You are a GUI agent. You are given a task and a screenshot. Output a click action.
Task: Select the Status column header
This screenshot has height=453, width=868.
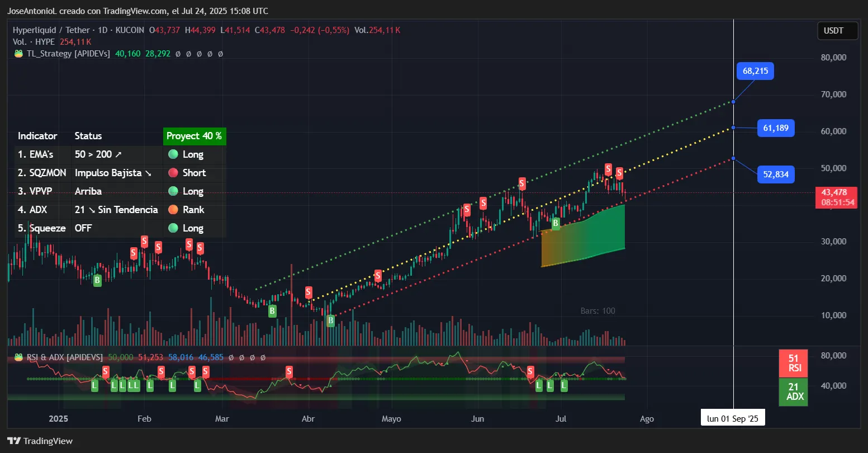point(88,136)
